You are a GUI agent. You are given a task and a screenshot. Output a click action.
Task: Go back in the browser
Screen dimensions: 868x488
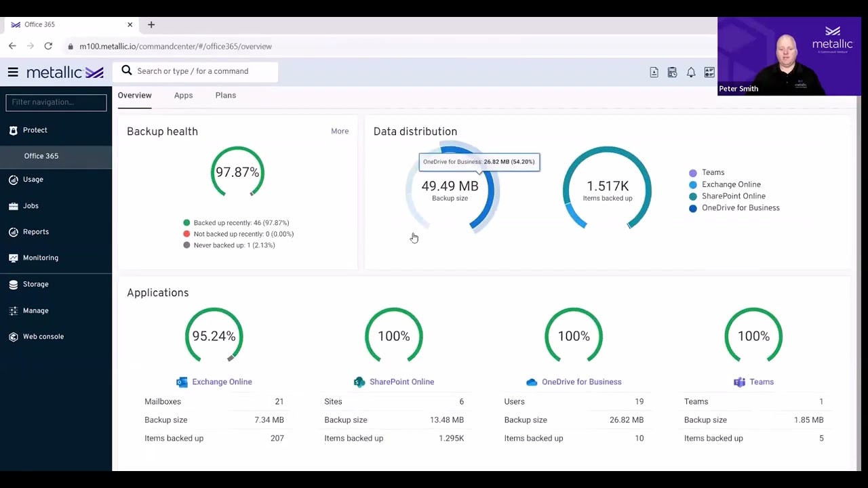coord(12,46)
